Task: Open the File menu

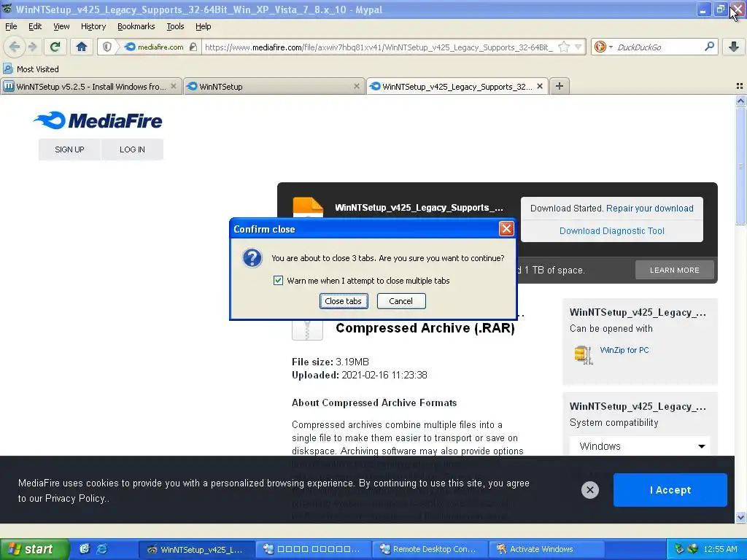Action: (11, 26)
